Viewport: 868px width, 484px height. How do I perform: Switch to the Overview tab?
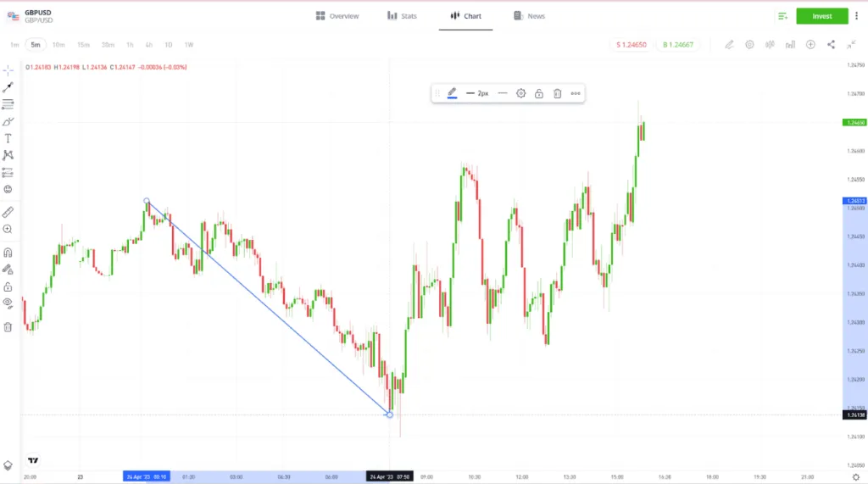click(x=337, y=16)
